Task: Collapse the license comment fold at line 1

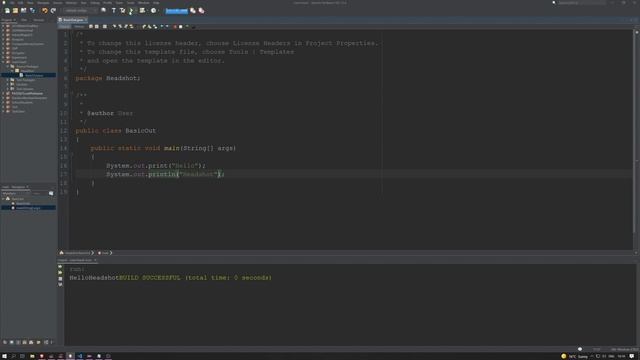Action: tap(72, 34)
